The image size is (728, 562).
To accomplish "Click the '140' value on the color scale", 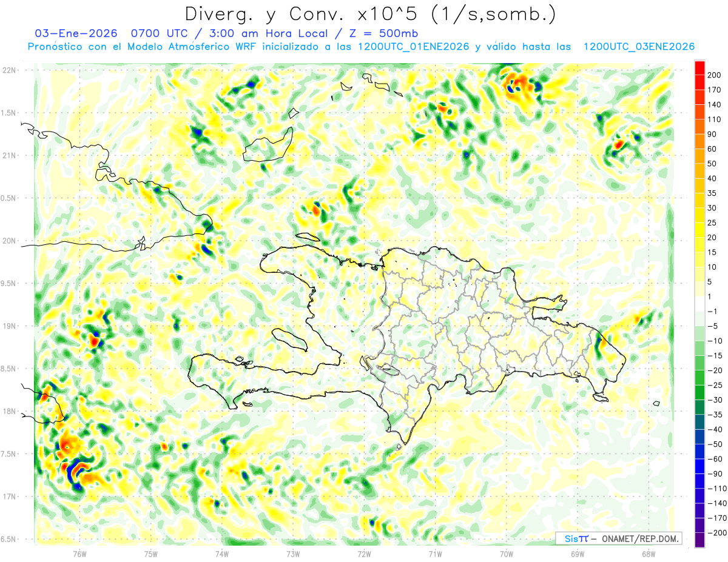I will click(x=715, y=105).
